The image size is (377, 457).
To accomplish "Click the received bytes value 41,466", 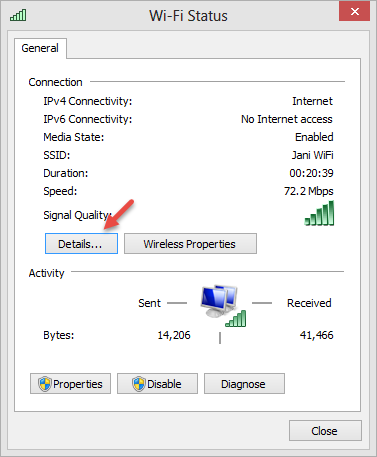I will 316,335.
